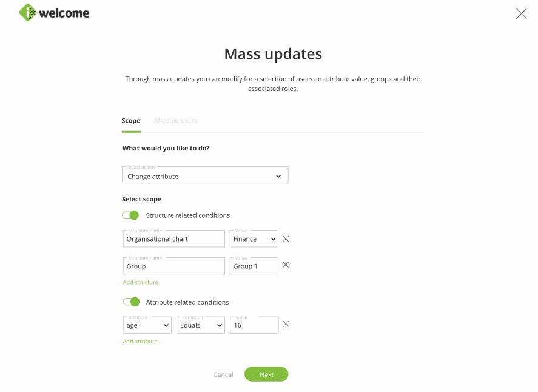
Task: Click the Group 1 value field
Action: click(254, 266)
